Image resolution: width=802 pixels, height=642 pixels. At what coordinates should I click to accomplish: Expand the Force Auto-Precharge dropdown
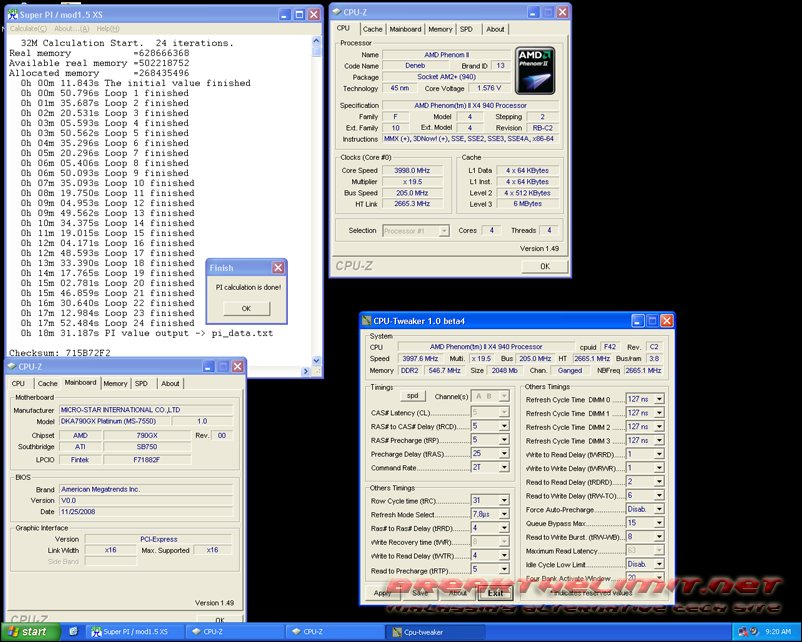(x=659, y=509)
